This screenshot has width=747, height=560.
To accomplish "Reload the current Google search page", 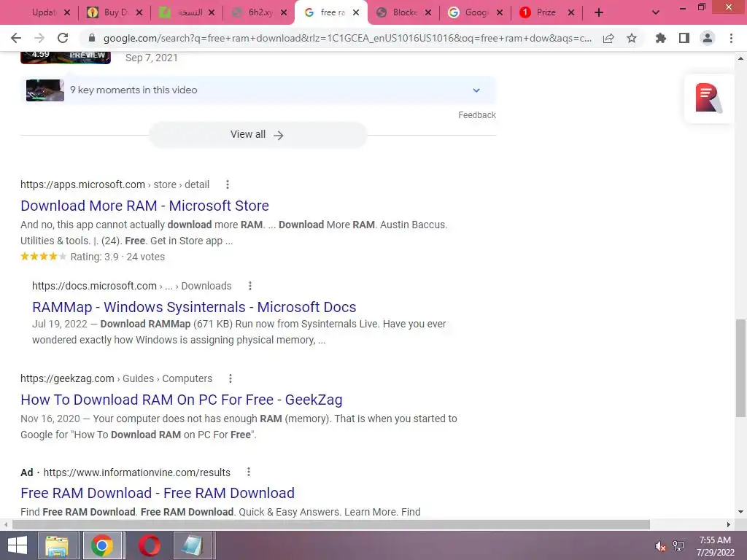I will pyautogui.click(x=63, y=38).
